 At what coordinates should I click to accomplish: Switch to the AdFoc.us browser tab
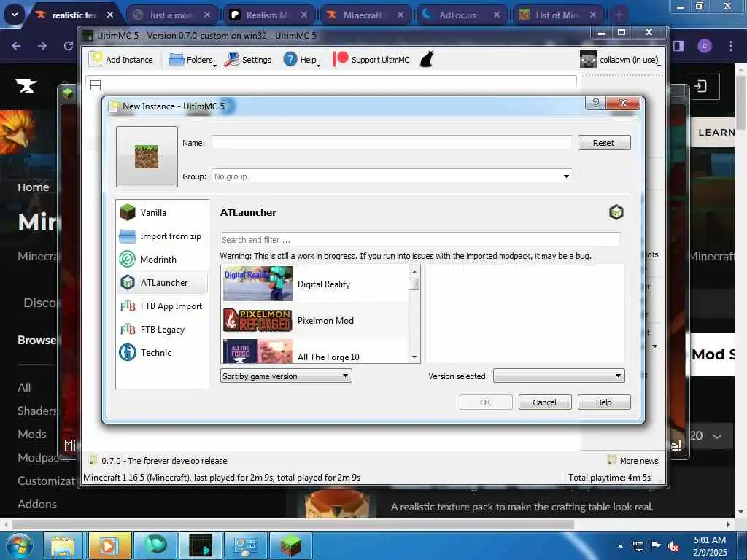pos(462,15)
